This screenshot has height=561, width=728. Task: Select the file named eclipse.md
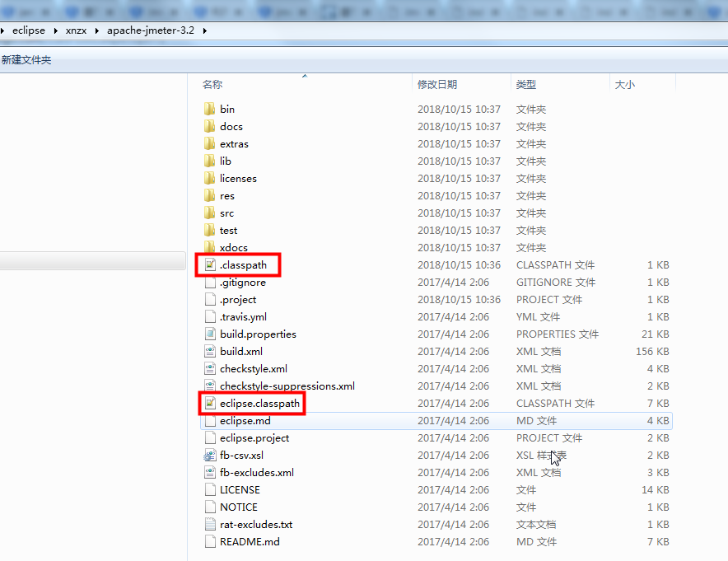(245, 421)
